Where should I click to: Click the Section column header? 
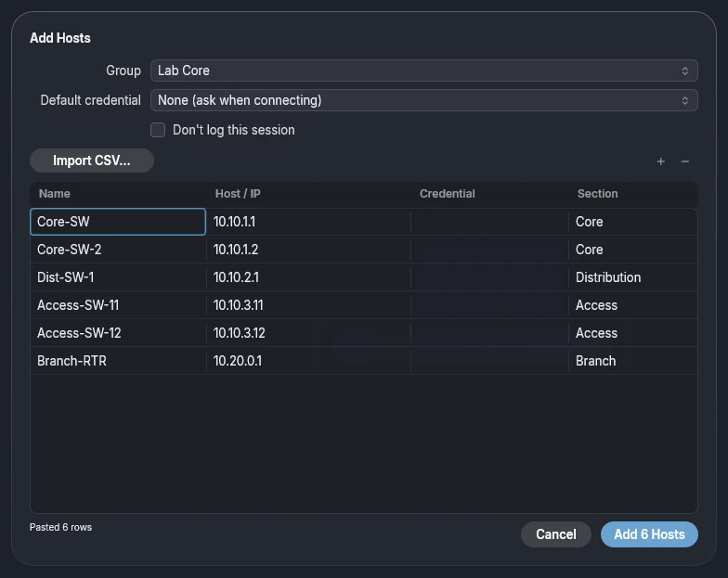pos(598,194)
